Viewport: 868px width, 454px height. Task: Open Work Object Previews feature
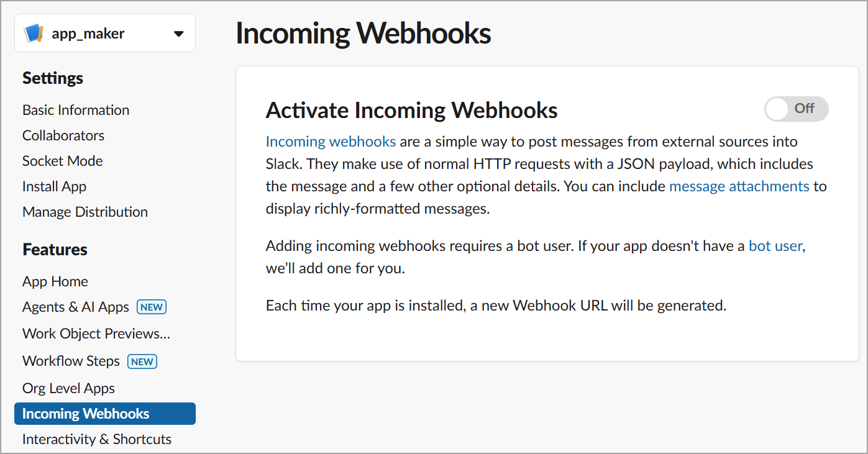(96, 334)
